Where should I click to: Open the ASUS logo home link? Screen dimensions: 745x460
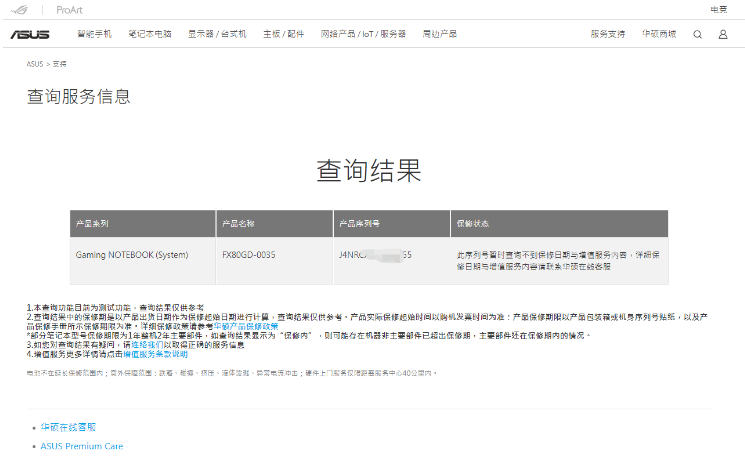coord(30,34)
